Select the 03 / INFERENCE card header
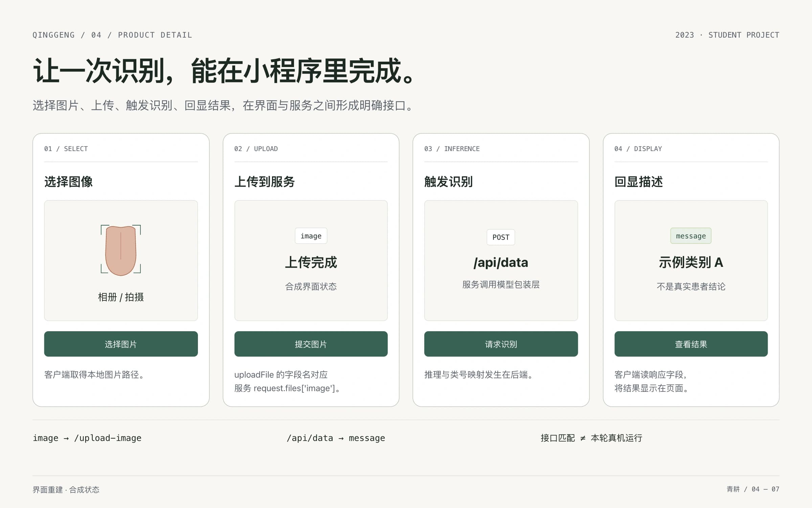 tap(452, 149)
